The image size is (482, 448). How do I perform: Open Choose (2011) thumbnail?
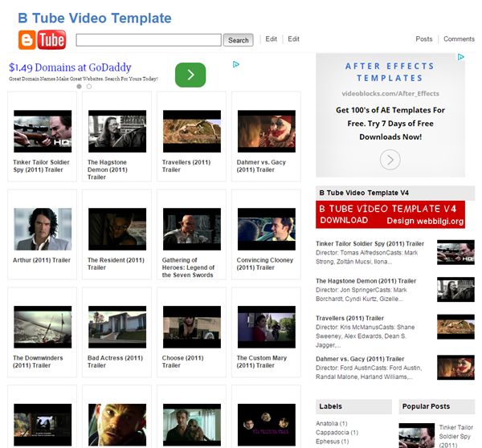point(192,327)
